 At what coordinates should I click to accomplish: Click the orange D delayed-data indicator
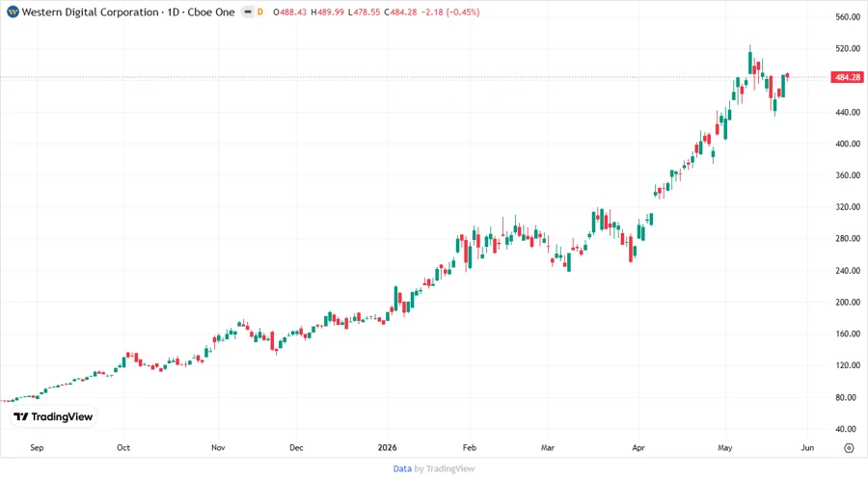point(260,12)
